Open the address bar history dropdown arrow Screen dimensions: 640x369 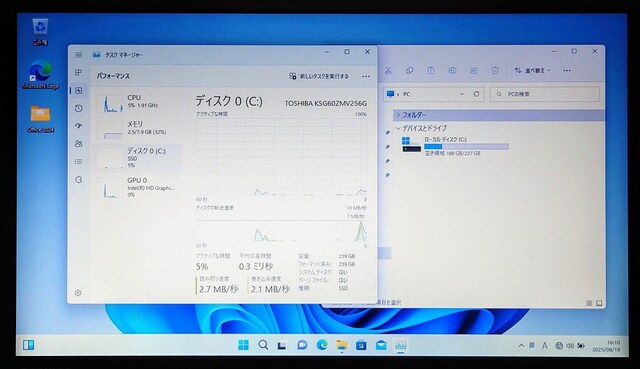coord(462,94)
